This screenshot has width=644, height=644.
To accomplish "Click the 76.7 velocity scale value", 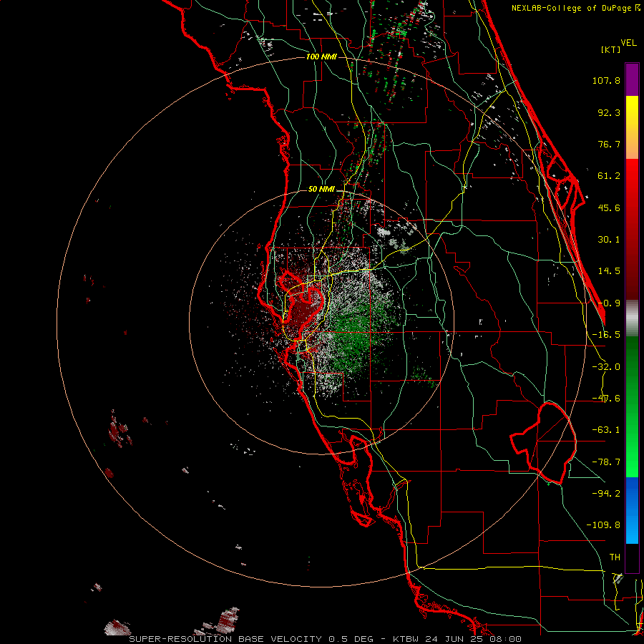I will (x=609, y=144).
